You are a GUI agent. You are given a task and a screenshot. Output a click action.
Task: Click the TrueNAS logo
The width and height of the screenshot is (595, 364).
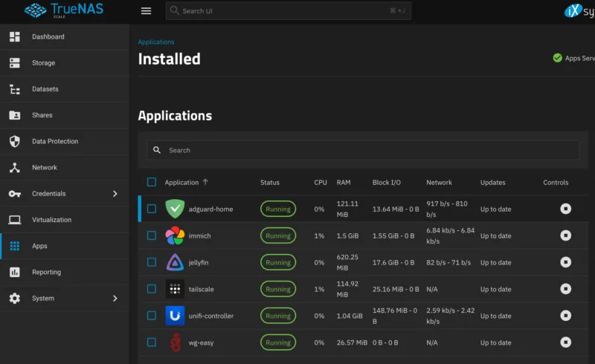64,10
